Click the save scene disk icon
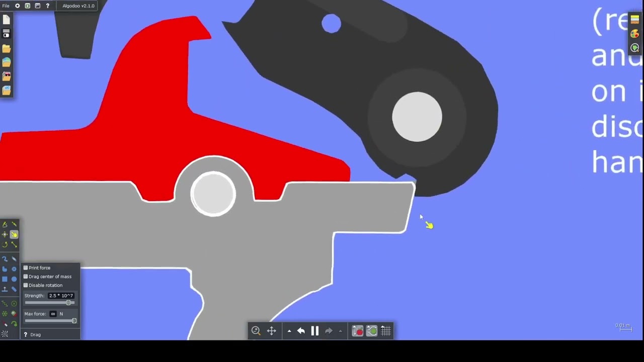 click(x=6, y=34)
